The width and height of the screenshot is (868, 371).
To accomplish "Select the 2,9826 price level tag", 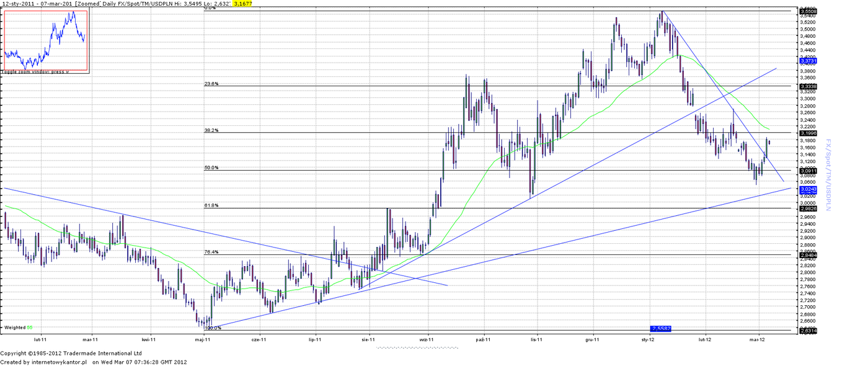I will tap(808, 208).
